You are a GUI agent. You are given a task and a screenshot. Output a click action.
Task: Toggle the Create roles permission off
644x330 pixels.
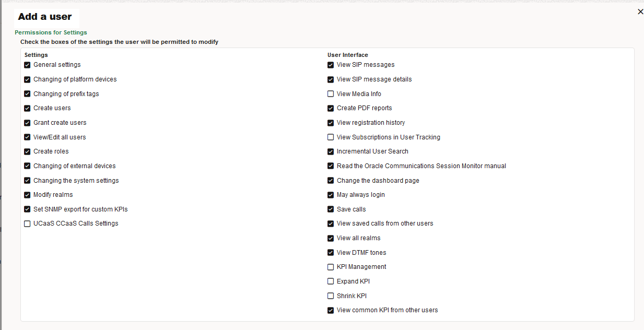[x=27, y=151]
